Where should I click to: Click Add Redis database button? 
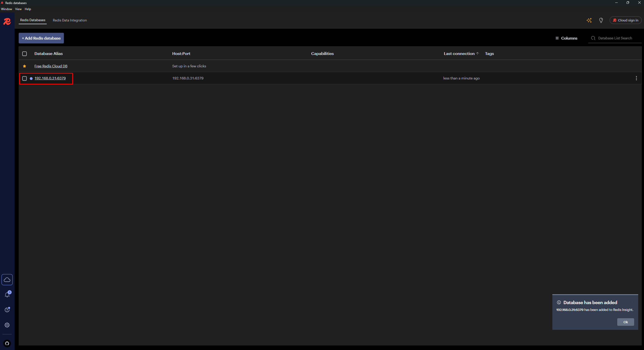point(41,38)
